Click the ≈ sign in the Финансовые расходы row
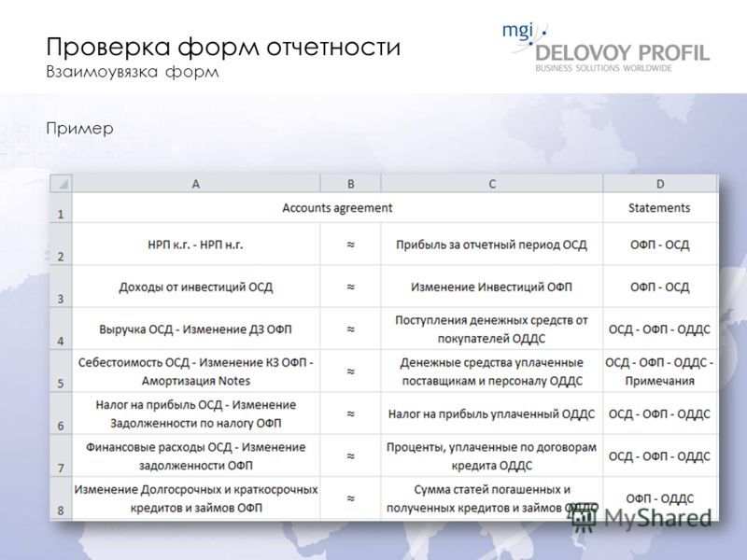 351,456
